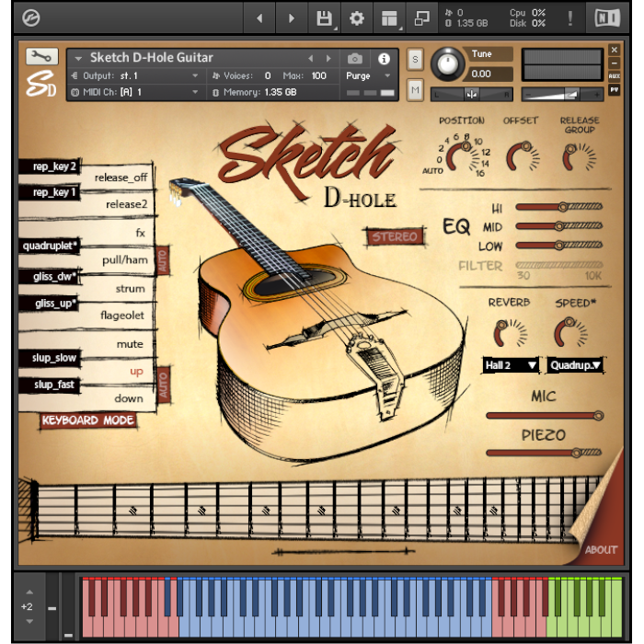Click the EQ LOW slider
644x644 pixels.
(559, 246)
